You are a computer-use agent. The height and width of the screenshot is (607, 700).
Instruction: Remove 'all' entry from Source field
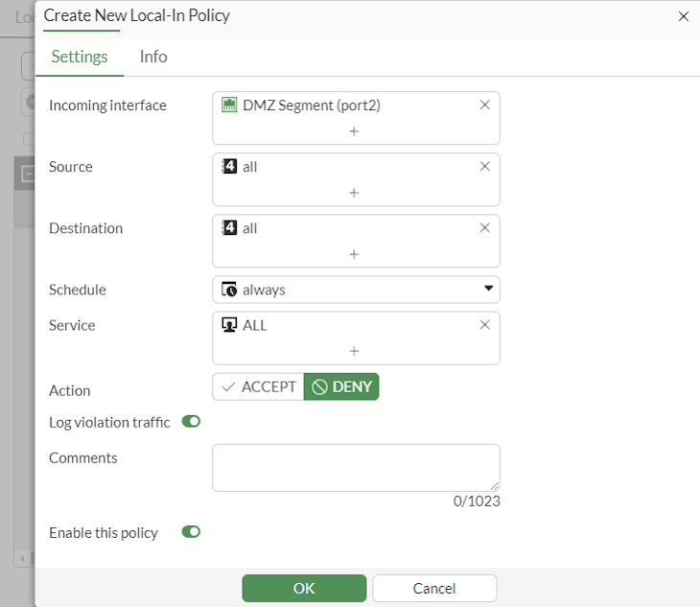click(484, 167)
